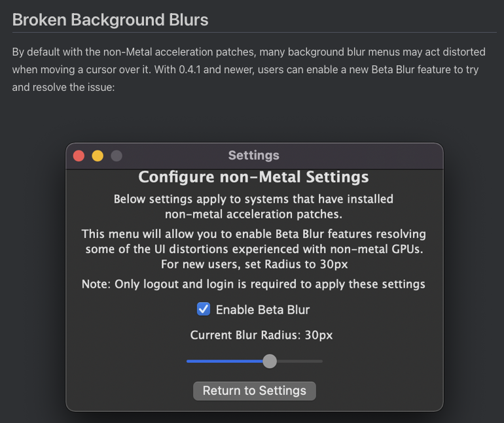Click the logout and login note text

click(x=254, y=284)
